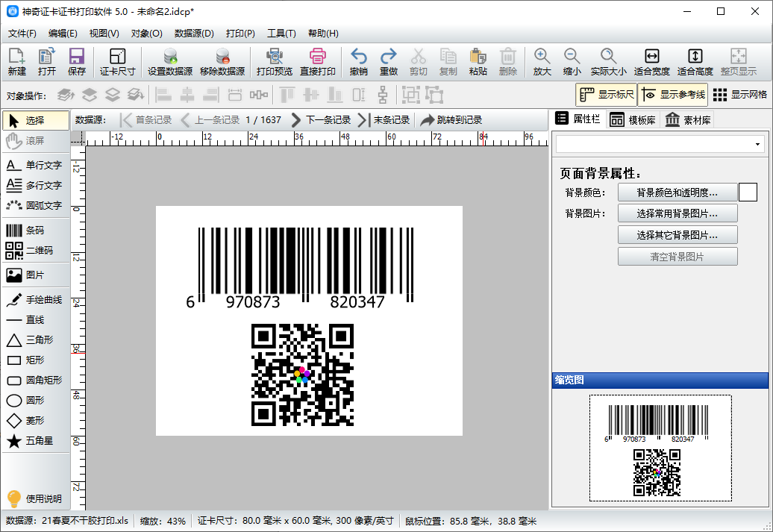Click 选择常用背景图片 button

pos(677,213)
